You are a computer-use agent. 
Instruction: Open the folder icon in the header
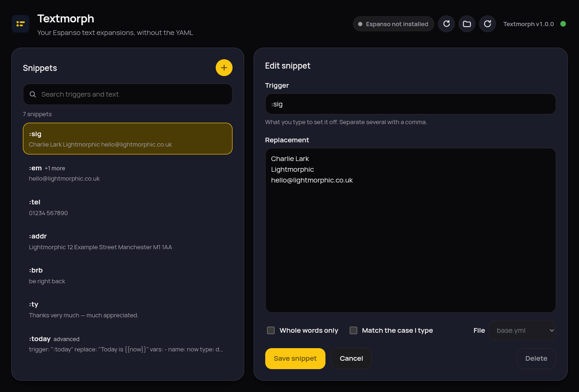point(467,24)
